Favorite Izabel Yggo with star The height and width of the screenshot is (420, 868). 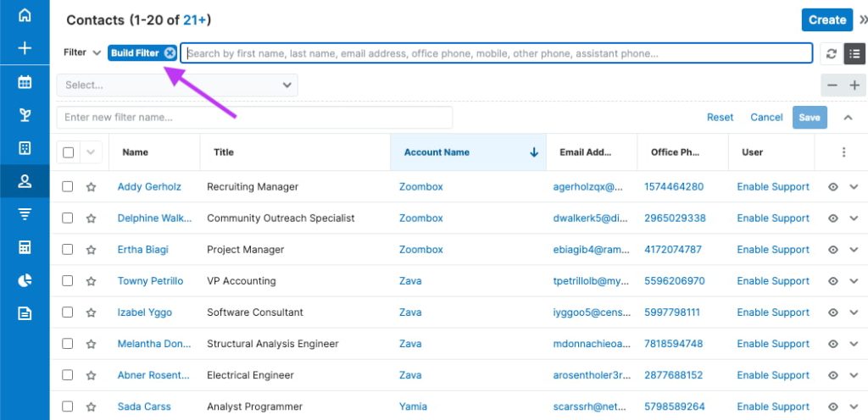(92, 312)
